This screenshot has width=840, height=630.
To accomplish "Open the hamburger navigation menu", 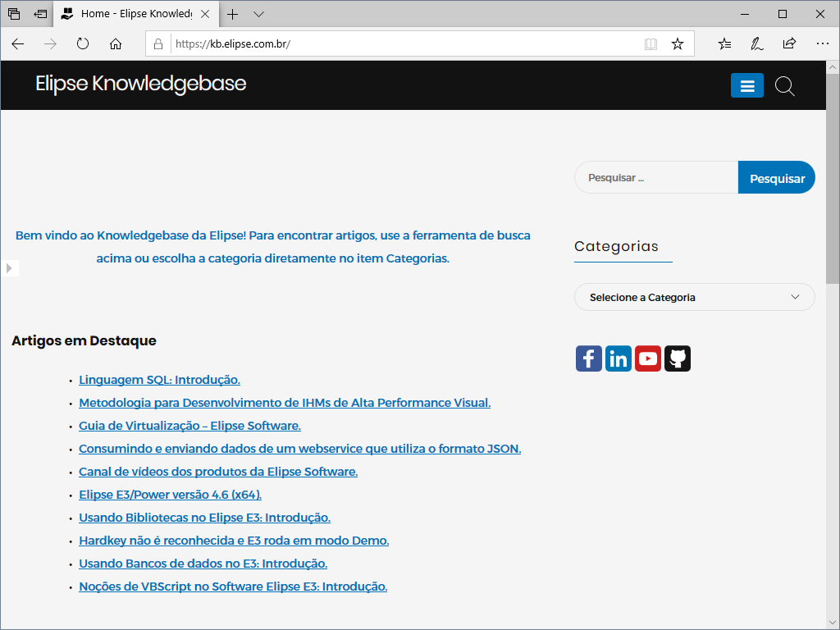I will [x=746, y=85].
